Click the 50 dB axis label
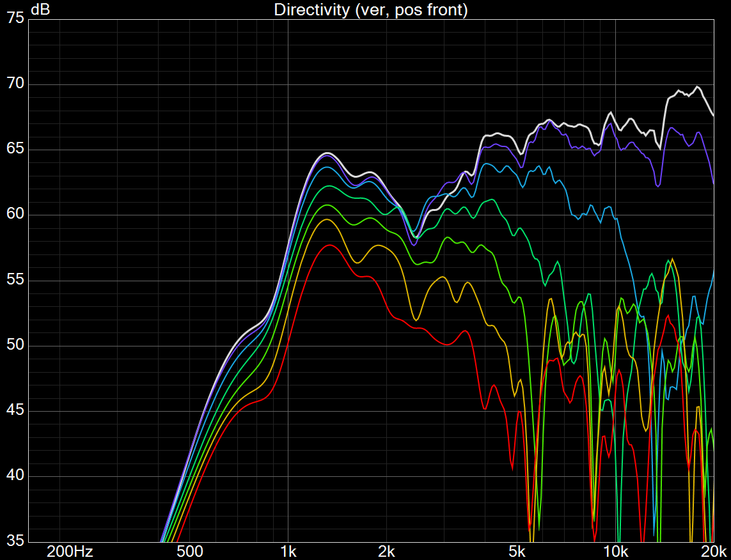731x560 pixels. pyautogui.click(x=15, y=345)
